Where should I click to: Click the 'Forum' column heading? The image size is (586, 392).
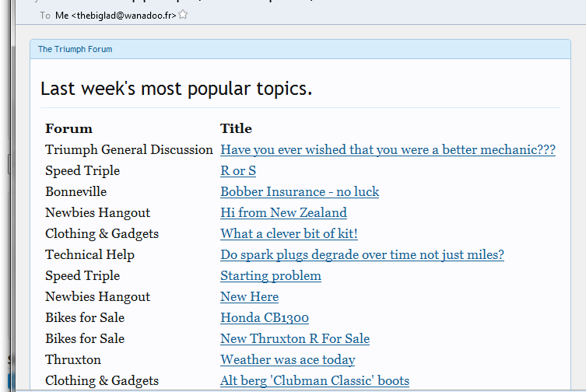(68, 128)
